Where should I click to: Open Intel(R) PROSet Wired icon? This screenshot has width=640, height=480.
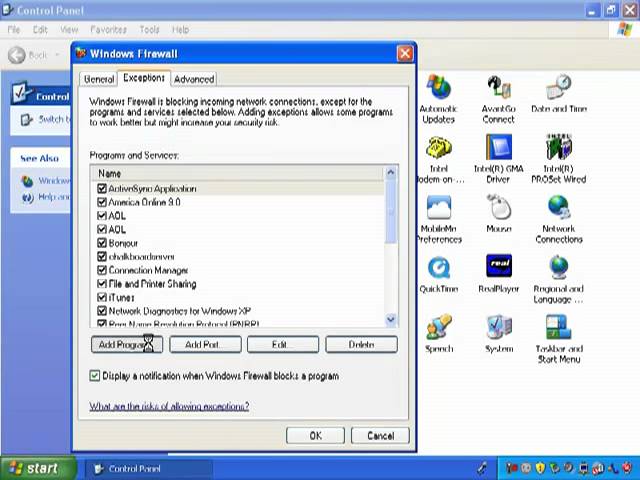pyautogui.click(x=559, y=147)
